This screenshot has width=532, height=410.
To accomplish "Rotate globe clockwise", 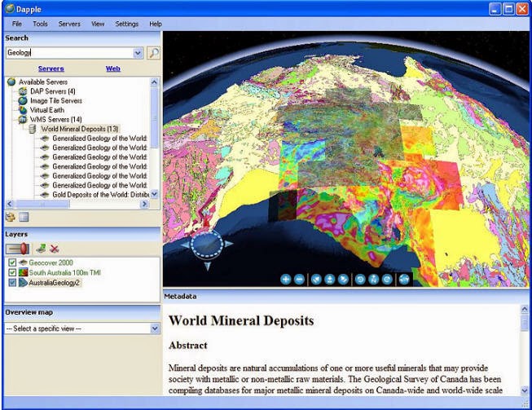I will [x=387, y=280].
